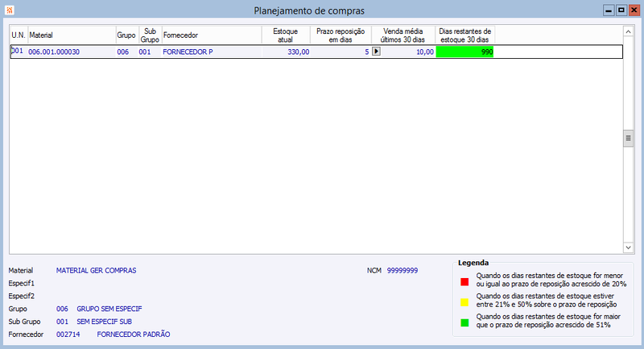The height and width of the screenshot is (349, 644).
Task: Click the application icon in title bar
Action: [9, 10]
